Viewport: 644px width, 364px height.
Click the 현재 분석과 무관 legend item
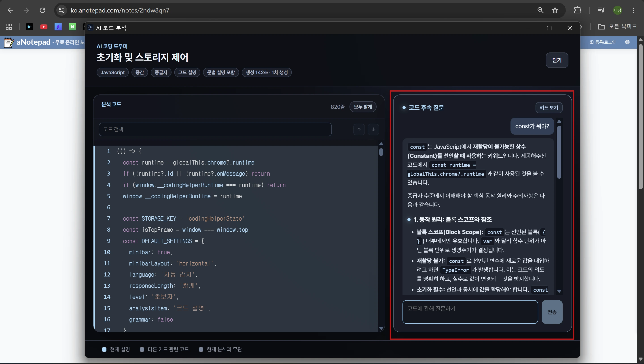(x=220, y=349)
